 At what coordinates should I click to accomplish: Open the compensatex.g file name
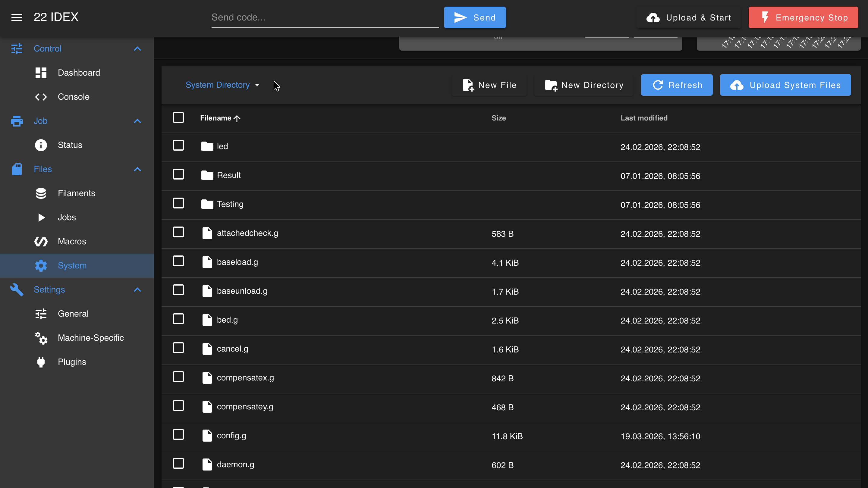pos(245,378)
